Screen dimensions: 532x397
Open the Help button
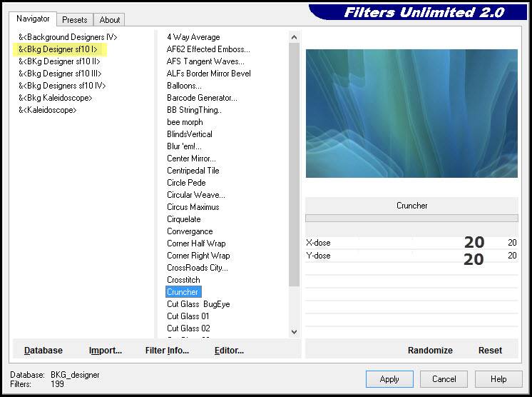coord(498,379)
